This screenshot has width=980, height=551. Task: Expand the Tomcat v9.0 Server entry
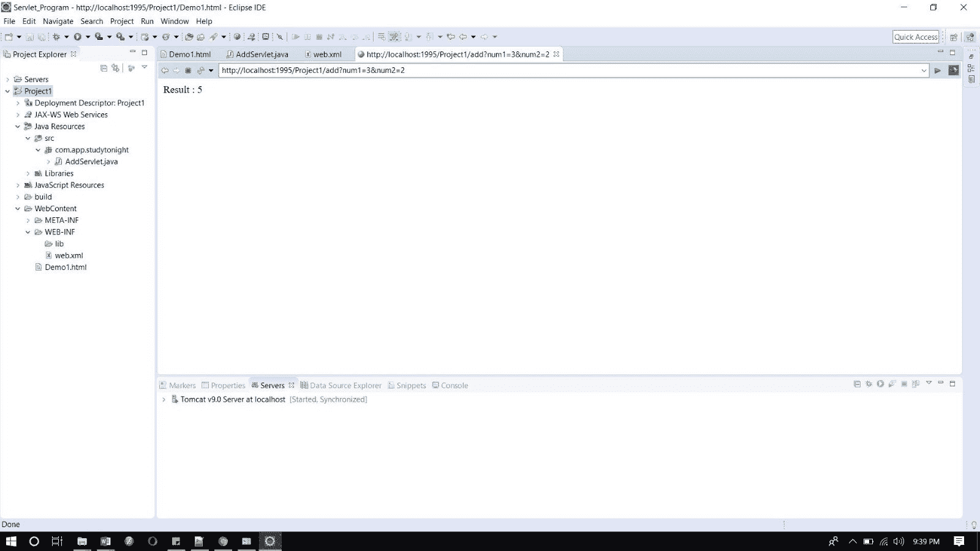[164, 399]
